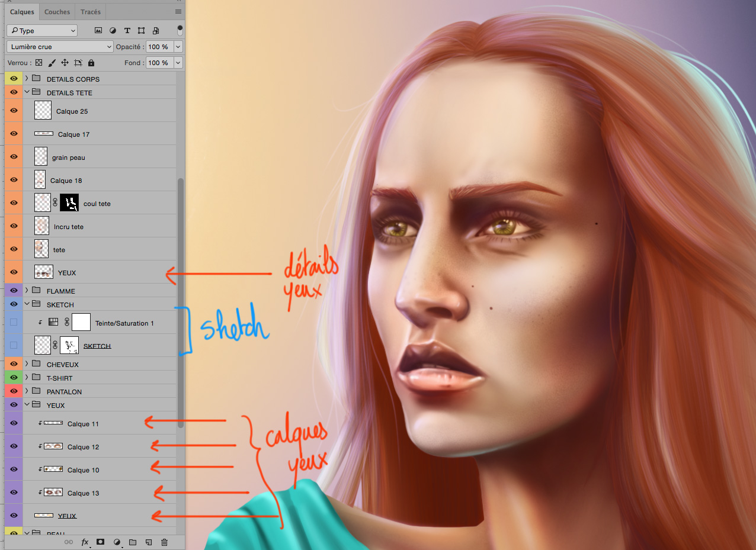756x550 pixels.
Task: Toggle visibility of grain peau layer
Action: [x=14, y=157]
